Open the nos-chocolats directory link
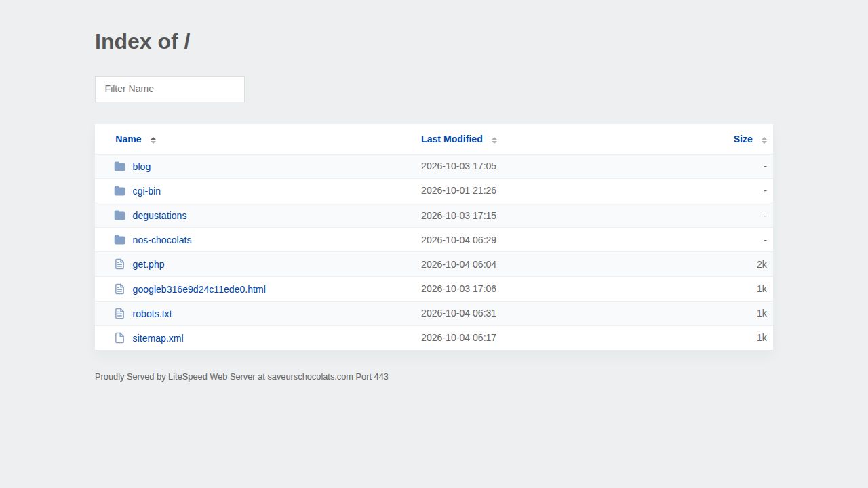This screenshot has height=488, width=868. (x=162, y=240)
